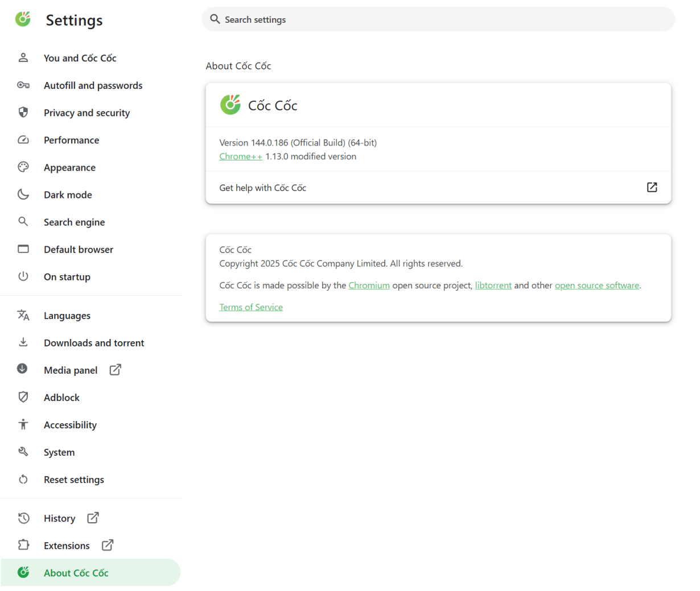700x591 pixels.
Task: Click the palette icon for Appearance
Action: coord(23,167)
